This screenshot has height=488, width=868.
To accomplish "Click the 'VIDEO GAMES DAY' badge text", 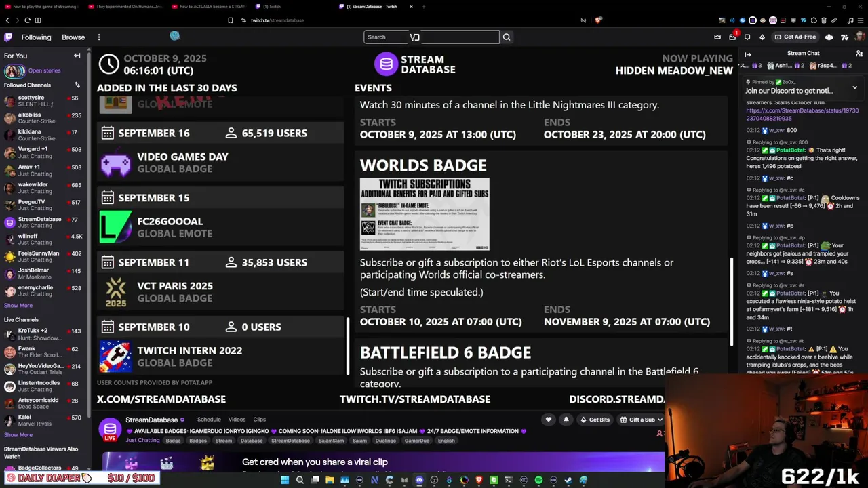I will [x=182, y=157].
